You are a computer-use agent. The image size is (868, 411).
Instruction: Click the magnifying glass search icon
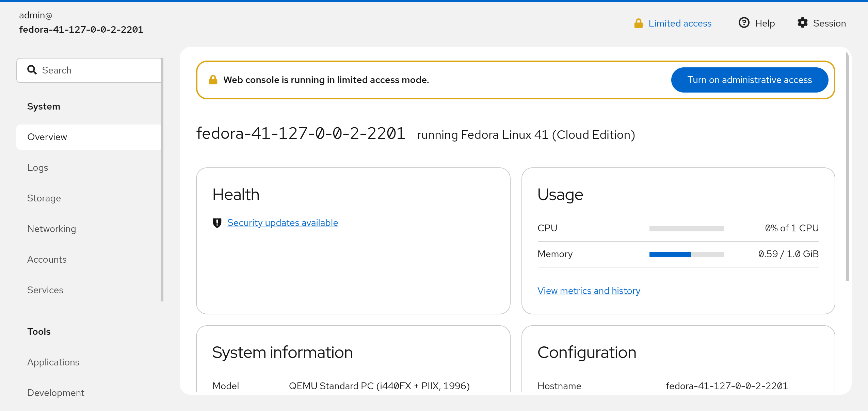pyautogui.click(x=32, y=70)
